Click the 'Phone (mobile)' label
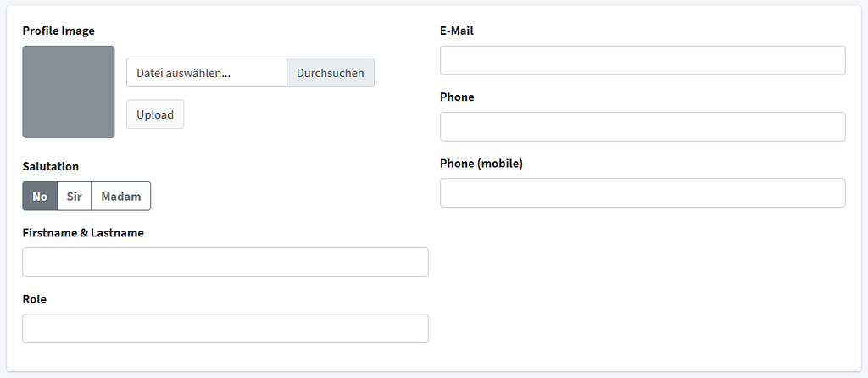Screen dimensions: 868x378 pos(481,164)
